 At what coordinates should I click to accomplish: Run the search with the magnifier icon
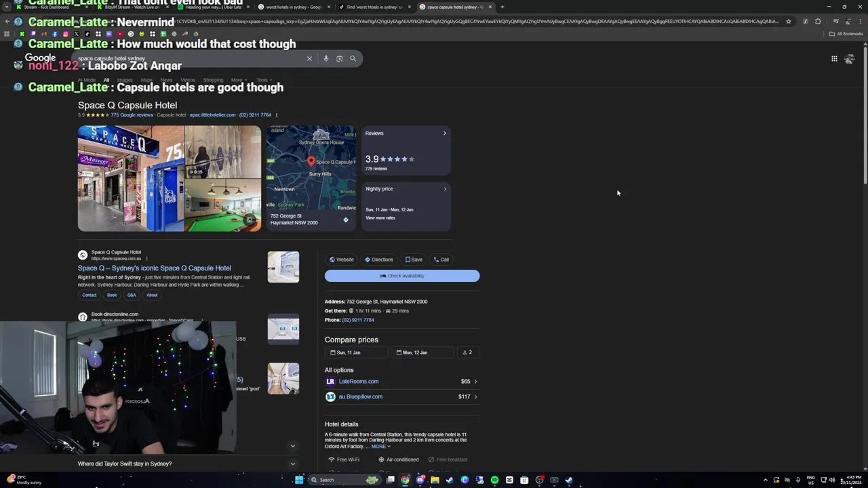click(x=353, y=59)
